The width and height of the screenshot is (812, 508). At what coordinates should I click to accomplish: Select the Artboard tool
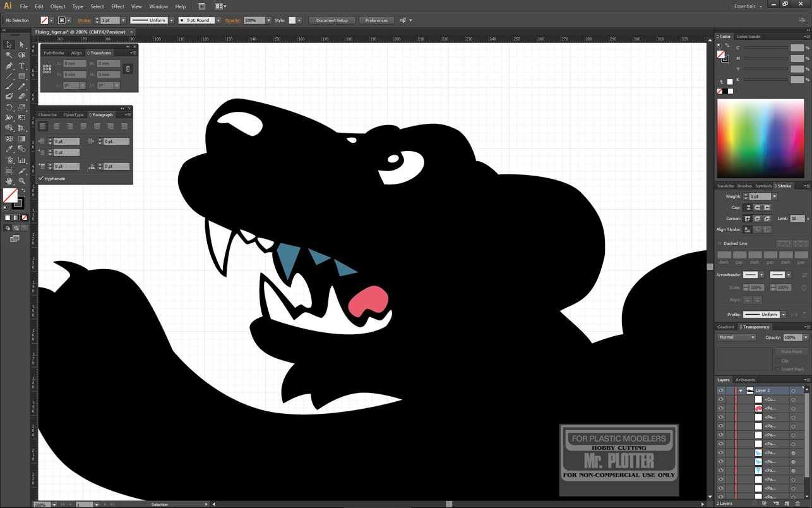(x=9, y=171)
